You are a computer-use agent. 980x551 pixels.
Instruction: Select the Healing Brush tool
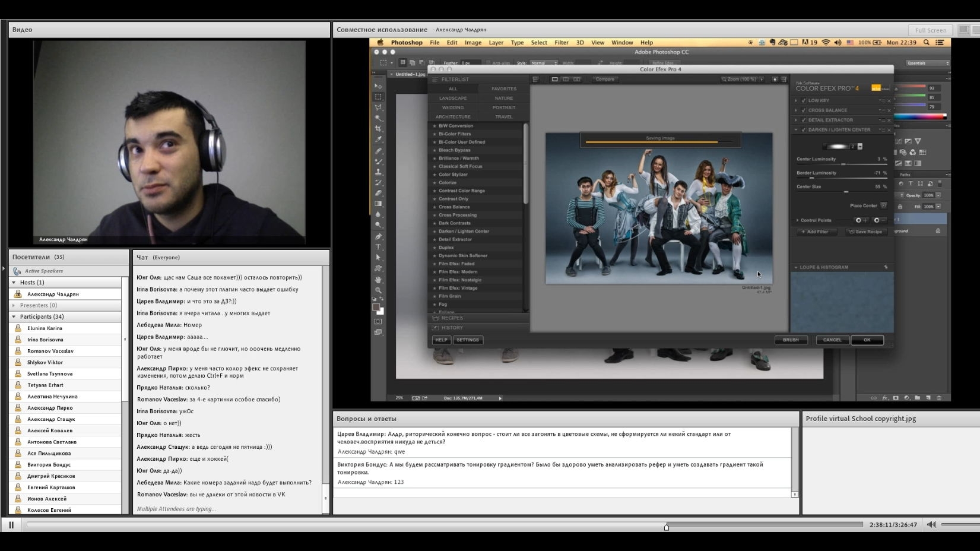pos(378,151)
